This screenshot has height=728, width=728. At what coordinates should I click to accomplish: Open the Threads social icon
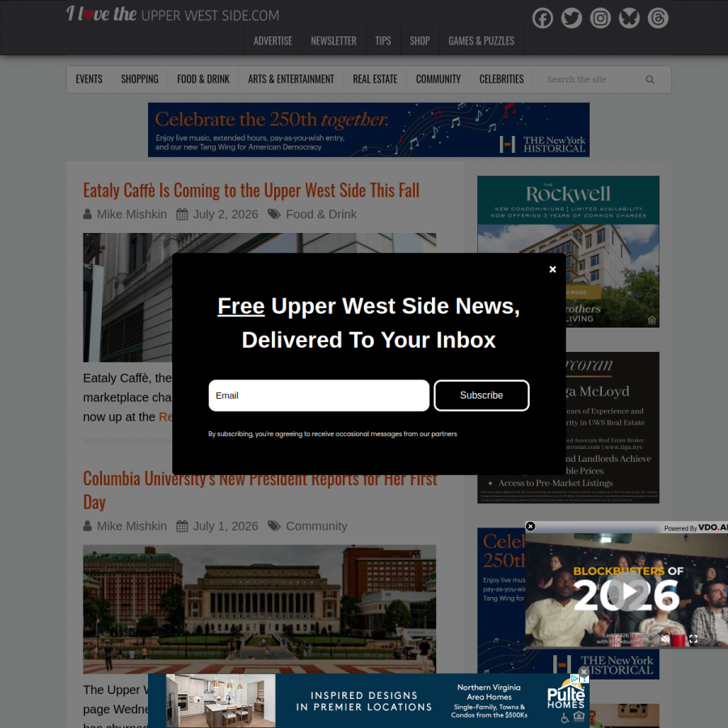(x=658, y=18)
